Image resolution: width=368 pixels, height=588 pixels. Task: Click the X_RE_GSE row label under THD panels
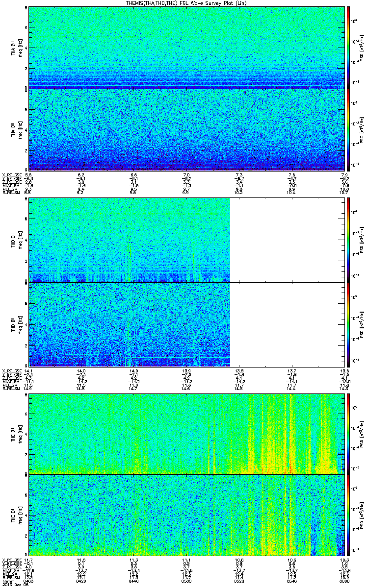point(12,370)
